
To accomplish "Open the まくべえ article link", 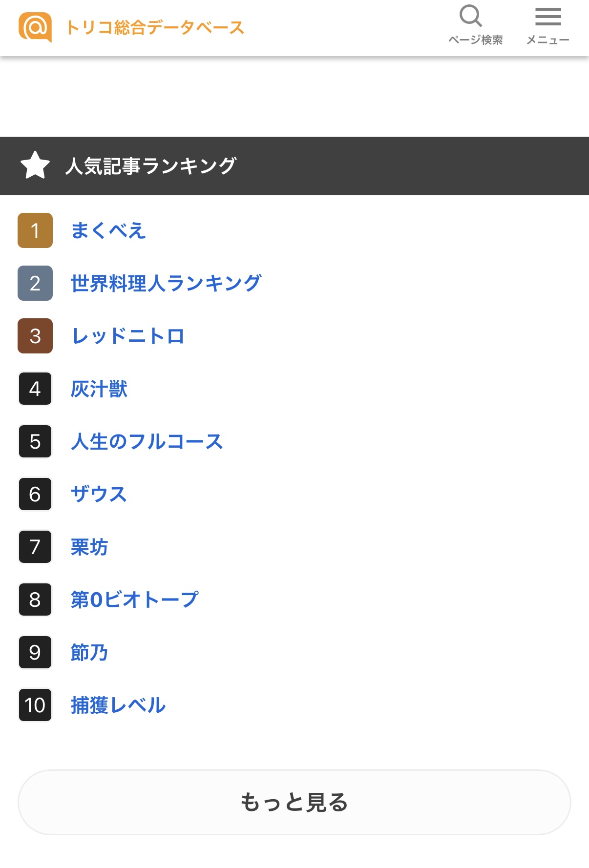I will (108, 230).
